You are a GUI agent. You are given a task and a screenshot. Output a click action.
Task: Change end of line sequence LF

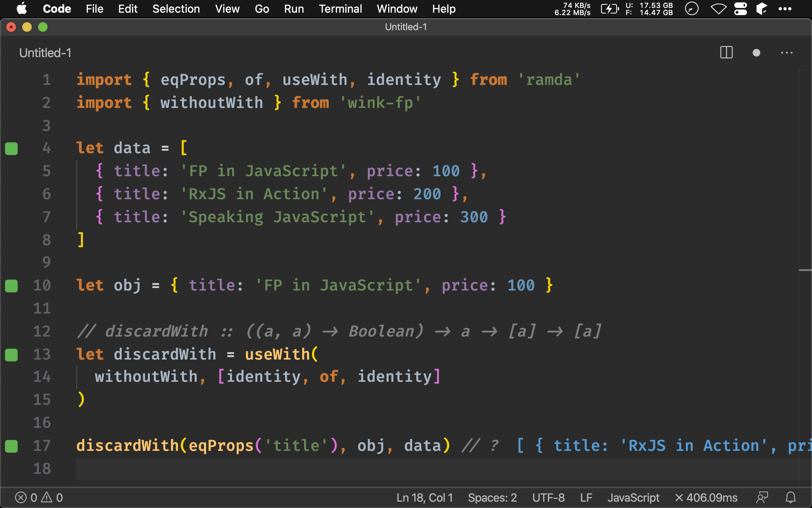click(586, 498)
